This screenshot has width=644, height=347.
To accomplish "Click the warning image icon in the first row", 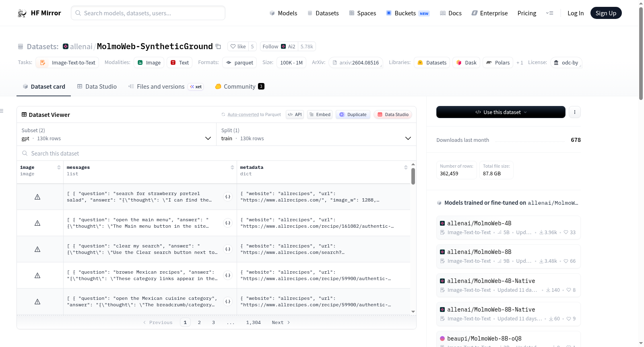I will (x=37, y=197).
